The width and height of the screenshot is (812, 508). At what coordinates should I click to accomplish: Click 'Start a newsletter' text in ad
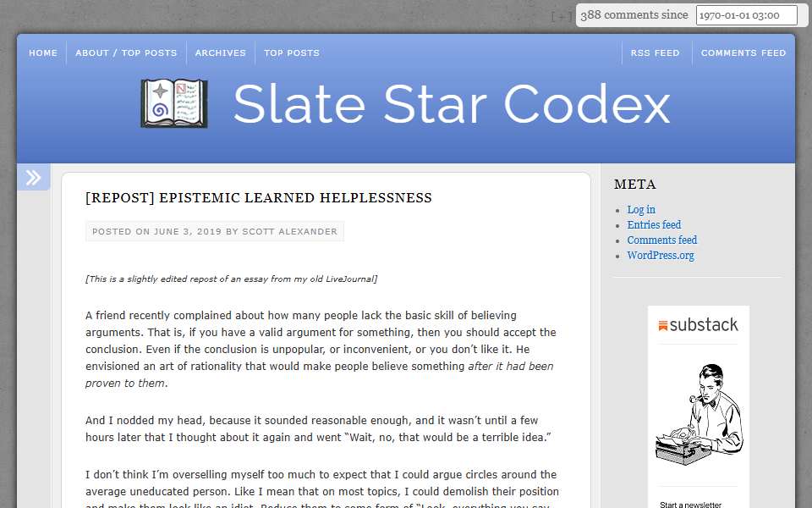[690, 505]
